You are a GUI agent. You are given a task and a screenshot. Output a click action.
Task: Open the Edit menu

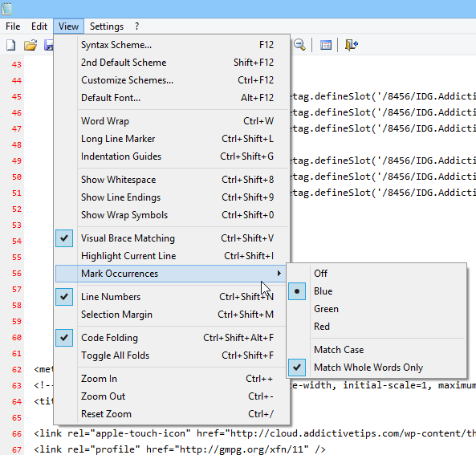pyautogui.click(x=39, y=26)
